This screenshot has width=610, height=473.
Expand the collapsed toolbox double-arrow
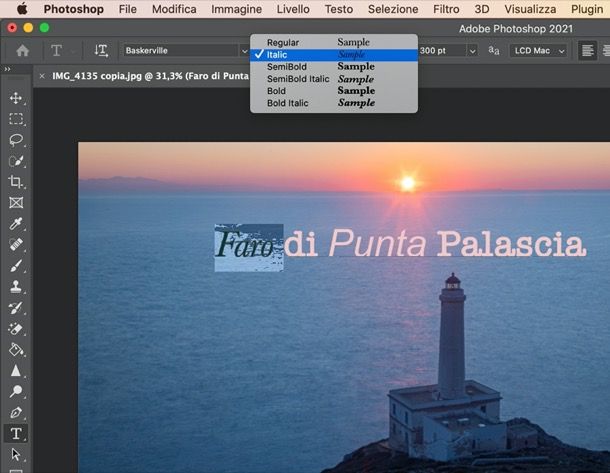click(7, 69)
